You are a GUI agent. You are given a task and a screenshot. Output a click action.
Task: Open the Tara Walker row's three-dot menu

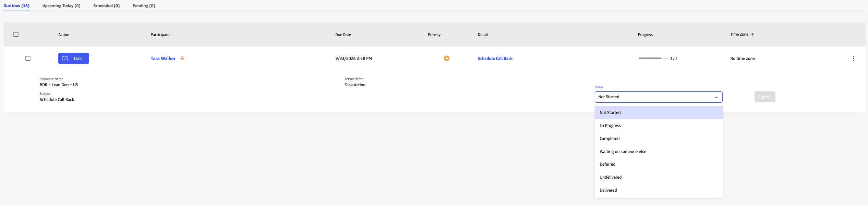coord(853,59)
